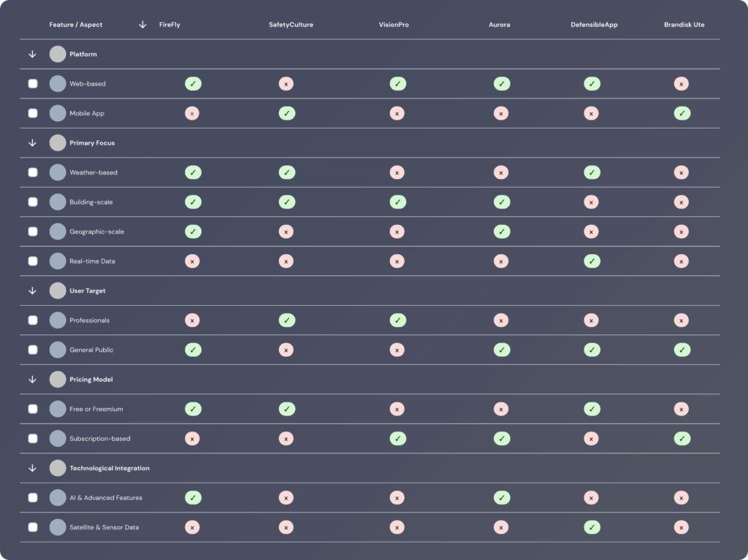
Task: Click the Brandisk Ute Mobile App checkmark
Action: point(682,113)
